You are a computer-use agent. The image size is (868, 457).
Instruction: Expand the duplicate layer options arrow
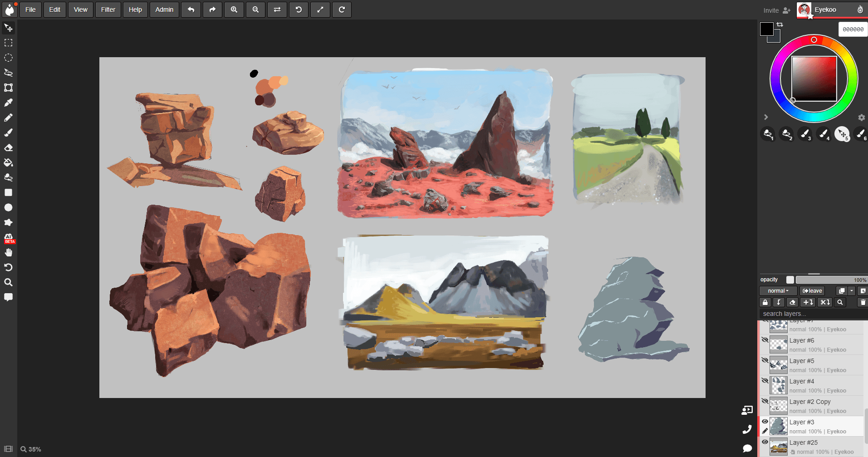click(852, 291)
